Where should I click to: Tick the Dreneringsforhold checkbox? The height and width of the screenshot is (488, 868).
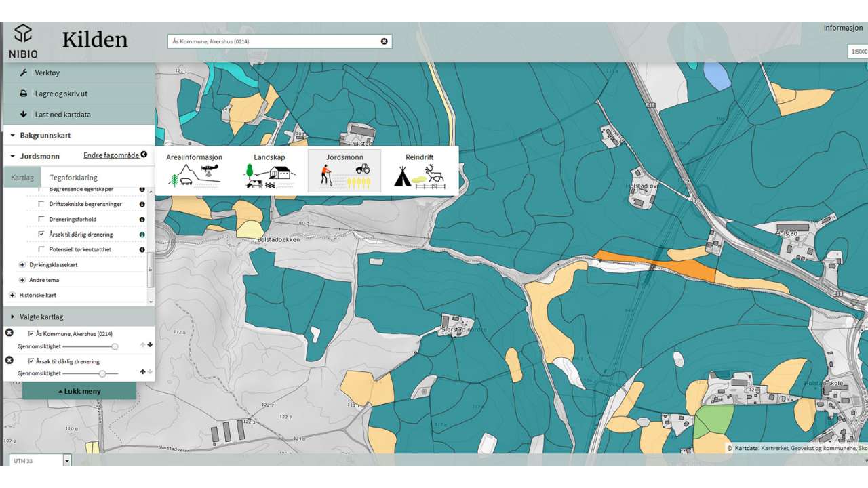[x=42, y=220]
